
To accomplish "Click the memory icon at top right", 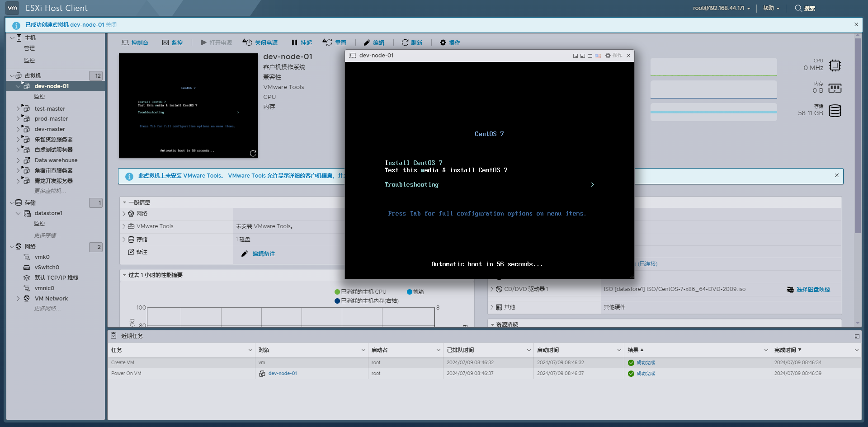I will click(x=835, y=88).
